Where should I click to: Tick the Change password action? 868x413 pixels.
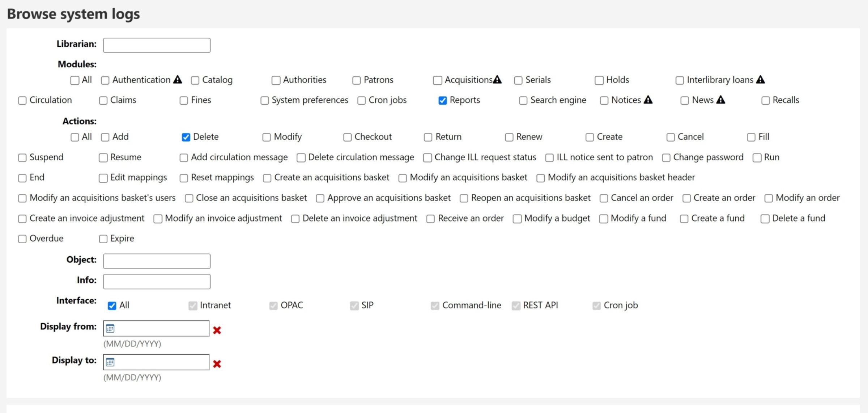pyautogui.click(x=666, y=158)
